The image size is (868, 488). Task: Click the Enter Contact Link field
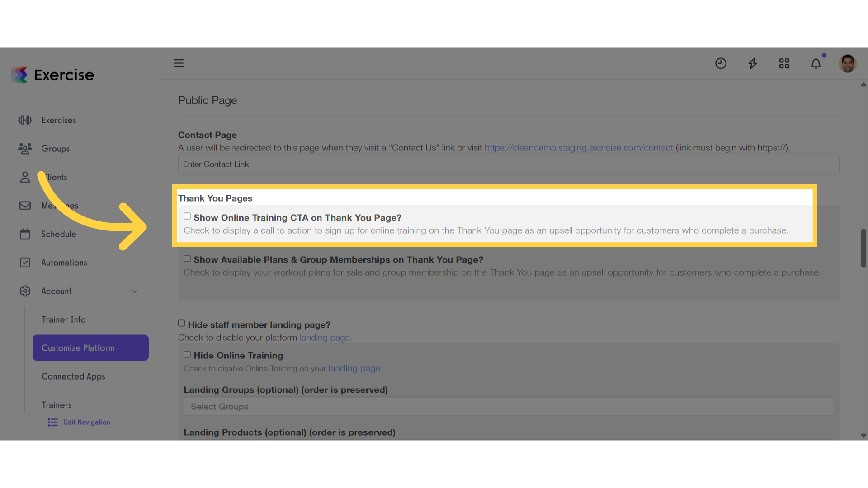pyautogui.click(x=509, y=164)
